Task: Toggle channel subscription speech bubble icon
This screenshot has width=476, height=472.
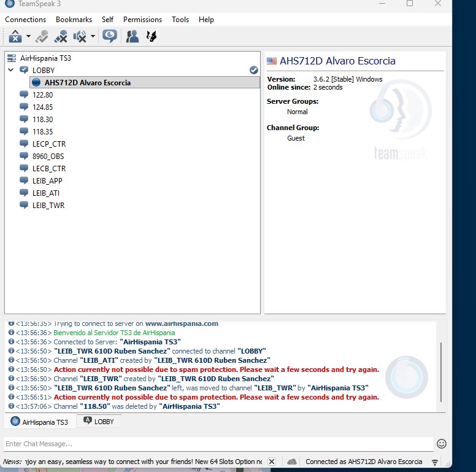Action: 110,37
